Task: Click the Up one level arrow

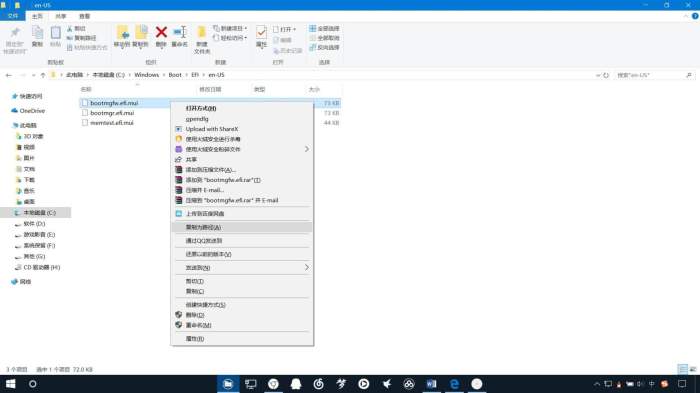Action: pos(43,75)
